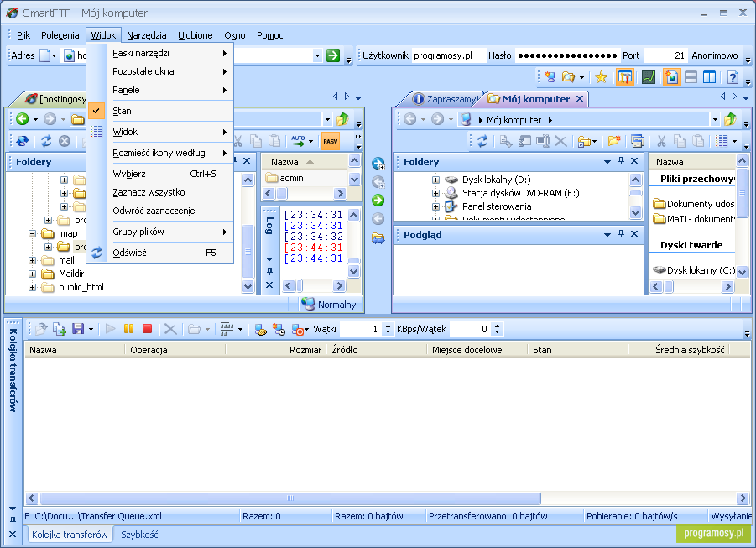Expand the Maildir folder node
This screenshot has height=548, width=756.
click(x=32, y=274)
